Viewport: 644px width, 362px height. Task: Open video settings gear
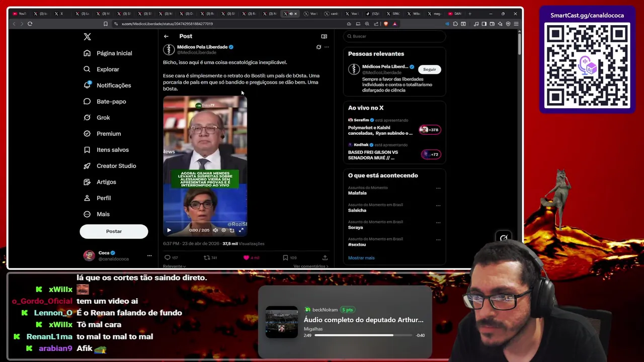coord(224,230)
